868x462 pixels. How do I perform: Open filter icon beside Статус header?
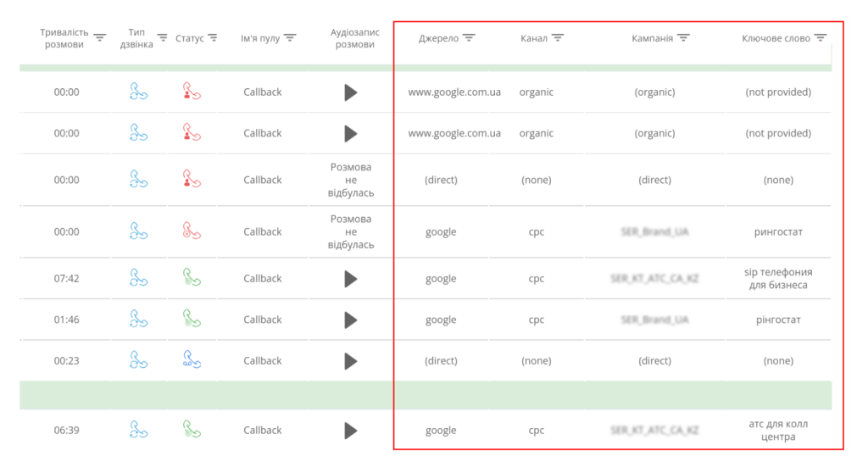click(x=213, y=37)
